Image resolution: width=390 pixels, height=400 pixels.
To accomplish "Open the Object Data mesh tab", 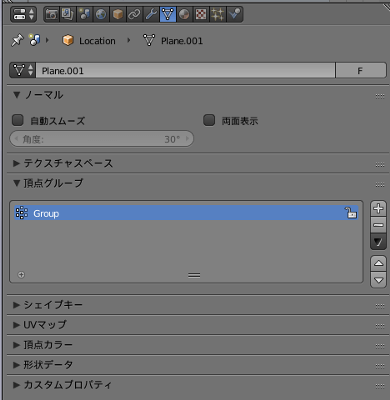I will tap(168, 14).
